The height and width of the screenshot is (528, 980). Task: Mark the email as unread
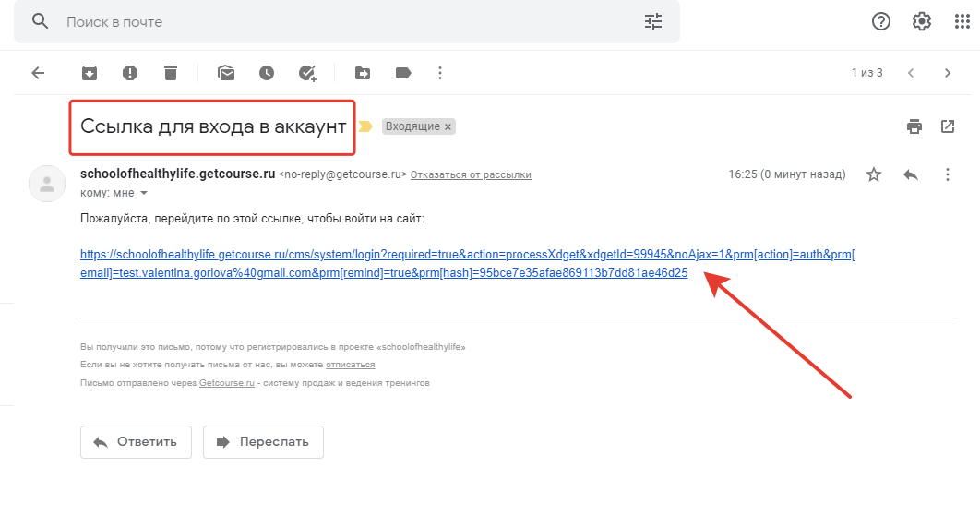(226, 73)
